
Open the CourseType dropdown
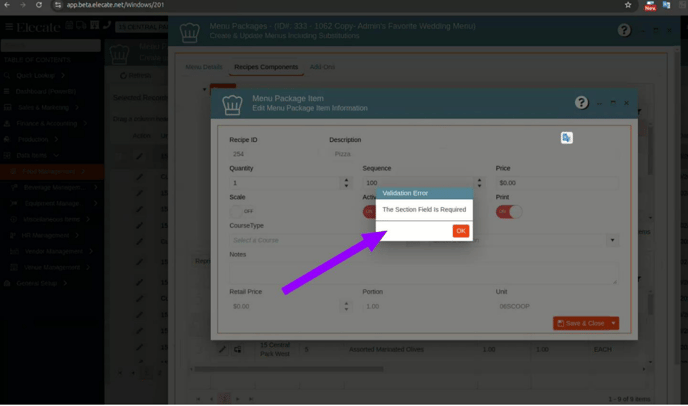pyautogui.click(x=290, y=240)
